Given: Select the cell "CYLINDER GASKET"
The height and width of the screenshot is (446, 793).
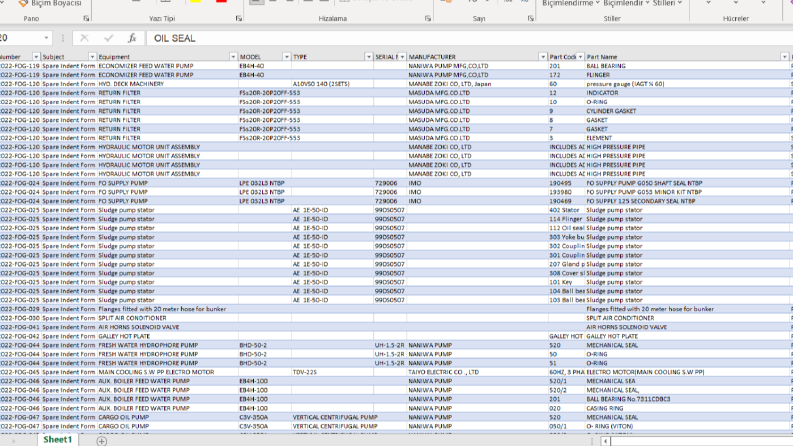Looking at the screenshot, I should pos(687,111).
